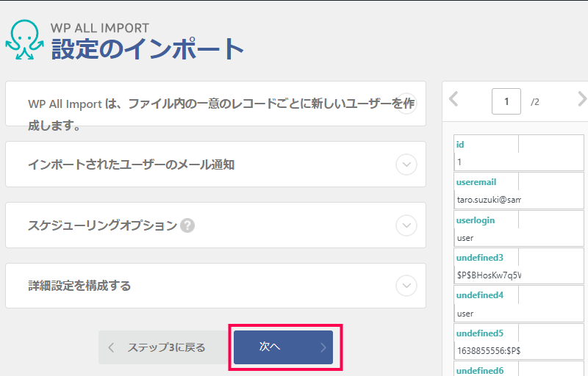588x376 pixels.
Task: Expand the WP All Import は unique record section
Action: tap(406, 104)
